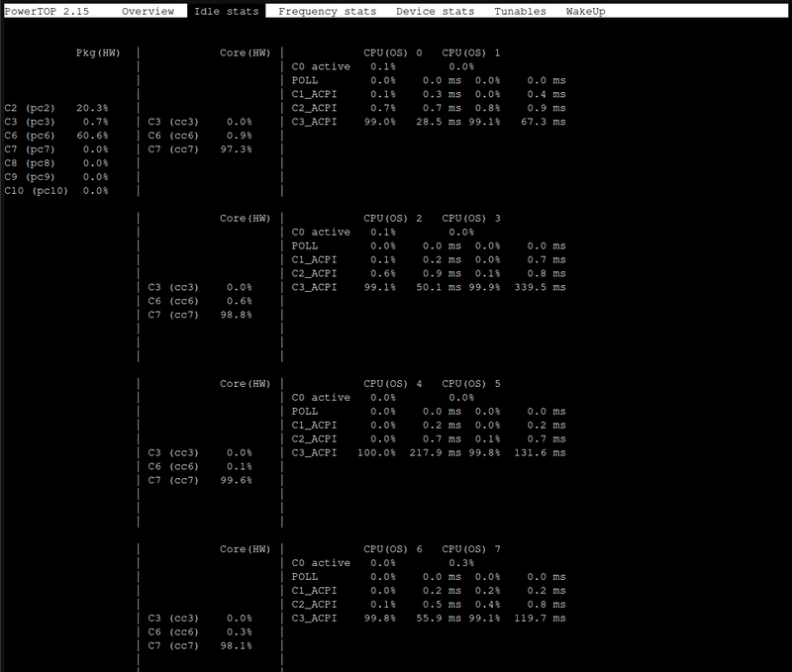Click the 339.5 ms C3_ACPI duration
The image size is (792, 672).
[x=540, y=287]
